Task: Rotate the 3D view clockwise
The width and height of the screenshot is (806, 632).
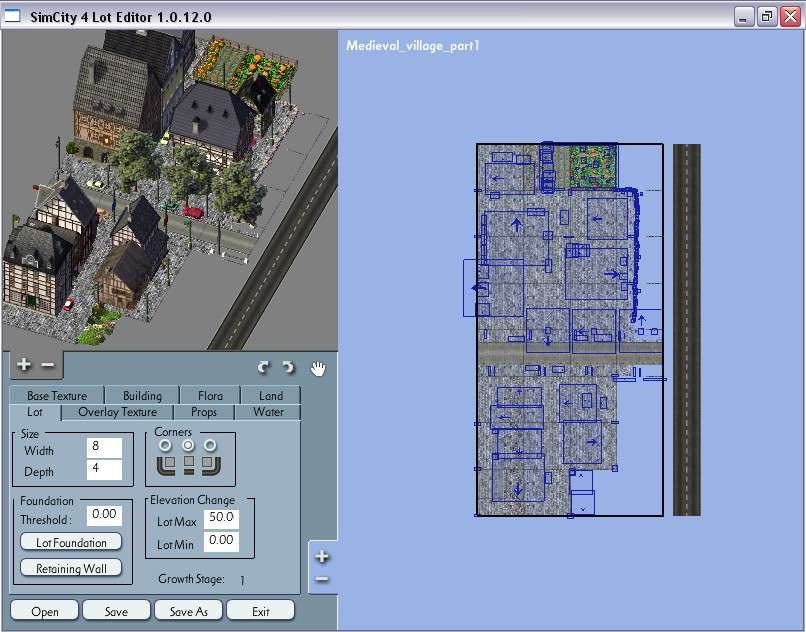Action: point(288,367)
